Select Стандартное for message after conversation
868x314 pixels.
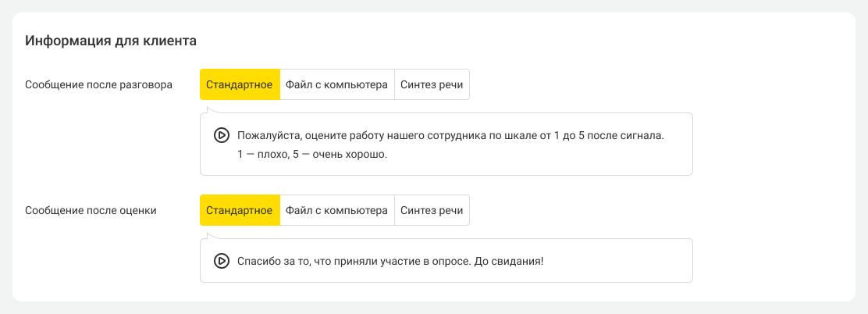pos(240,84)
